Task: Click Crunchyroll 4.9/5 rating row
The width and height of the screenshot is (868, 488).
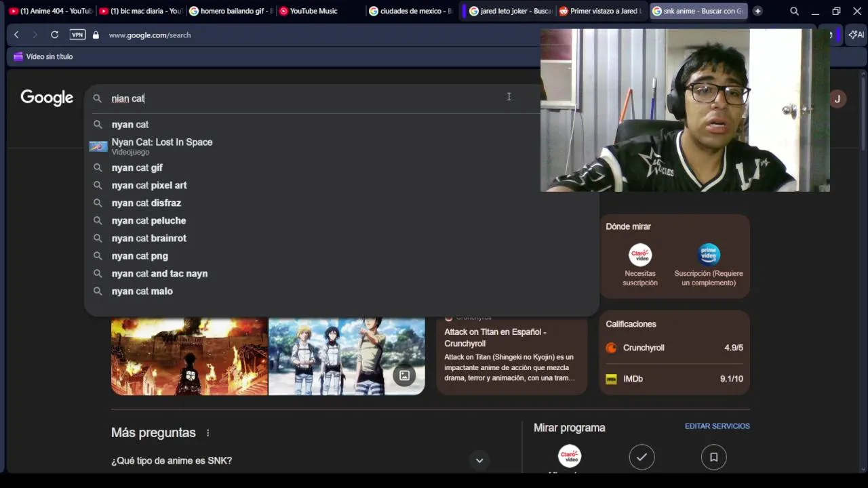Action: (x=675, y=348)
